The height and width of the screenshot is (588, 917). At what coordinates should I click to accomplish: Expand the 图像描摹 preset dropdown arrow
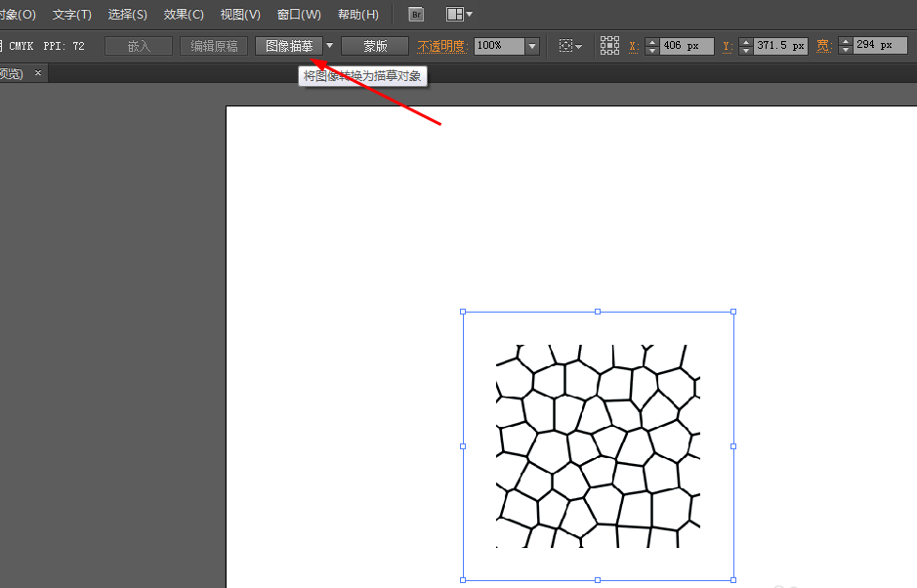[x=330, y=46]
